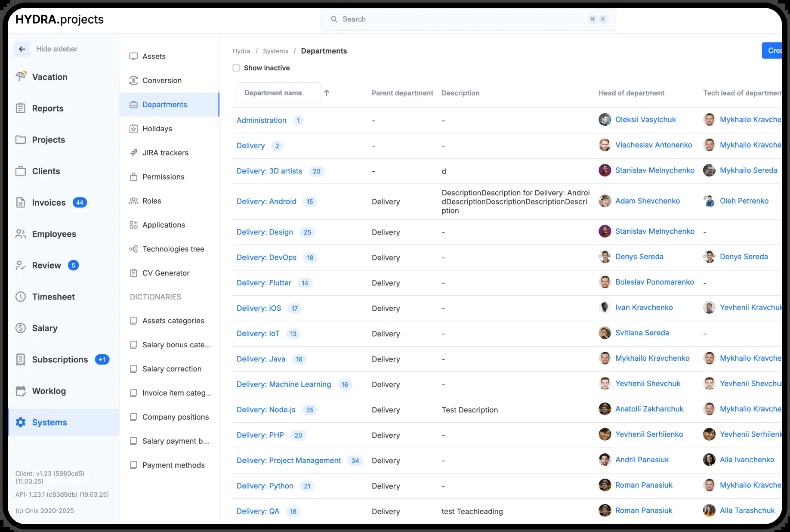Click the Review person-check icon

click(x=21, y=265)
